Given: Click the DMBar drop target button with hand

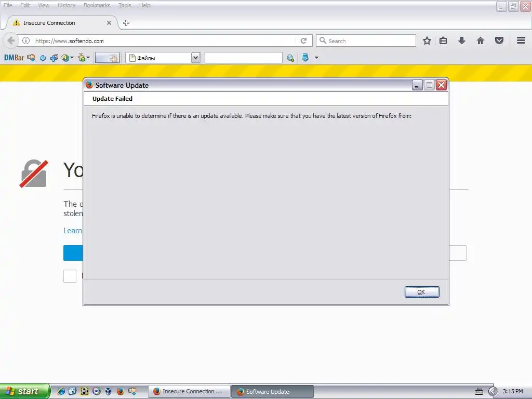Looking at the screenshot, I should tap(107, 58).
